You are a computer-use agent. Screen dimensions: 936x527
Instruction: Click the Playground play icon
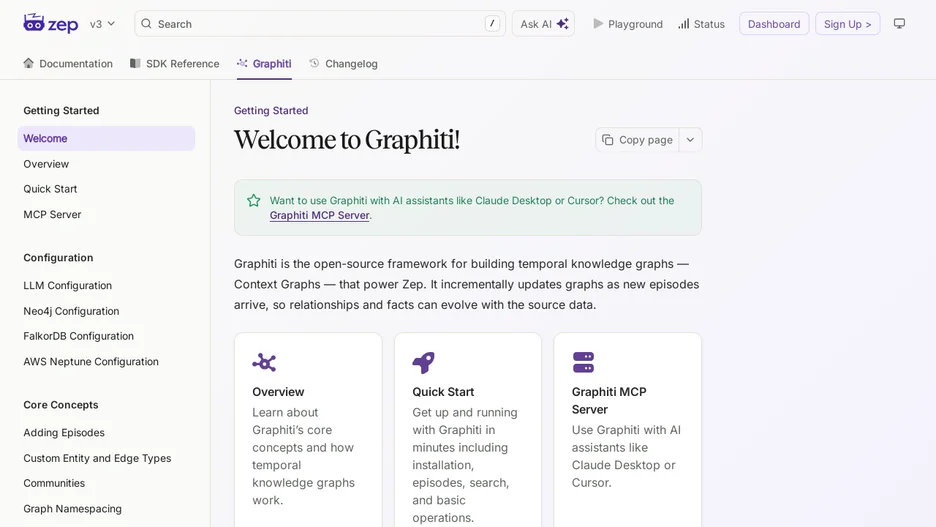coord(598,24)
